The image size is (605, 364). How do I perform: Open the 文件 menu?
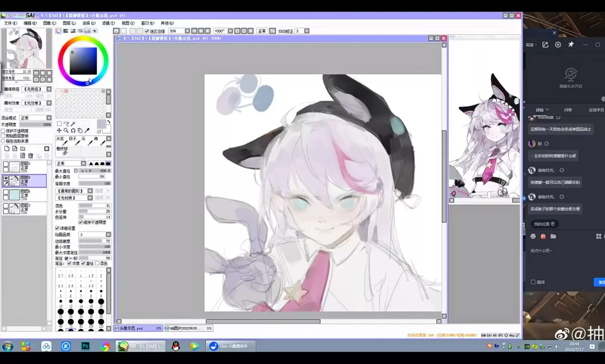[x=10, y=23]
